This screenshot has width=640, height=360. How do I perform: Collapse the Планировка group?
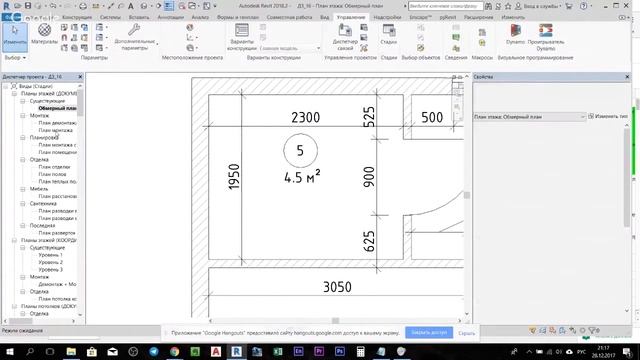[23, 138]
